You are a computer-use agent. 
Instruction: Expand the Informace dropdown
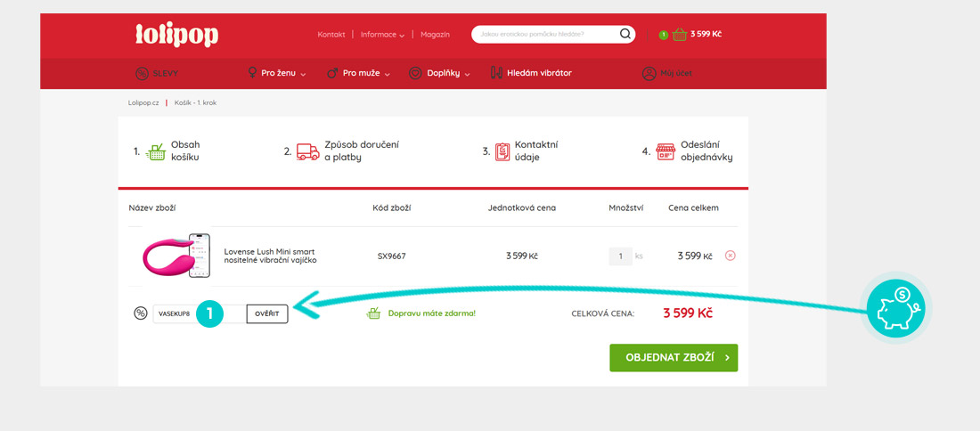pos(382,35)
